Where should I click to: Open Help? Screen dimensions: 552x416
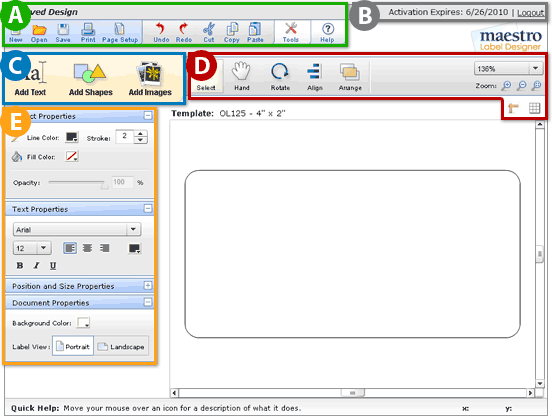point(327,33)
